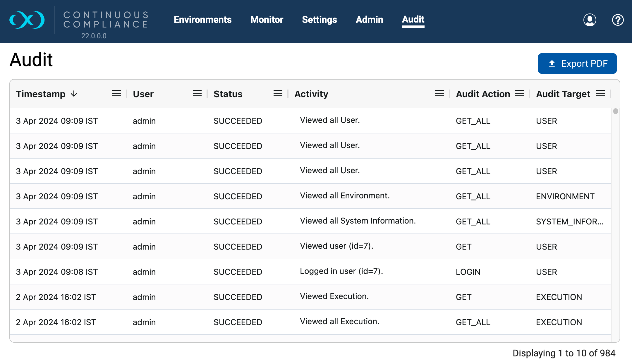This screenshot has height=364, width=632.
Task: Switch to the Monitor tab
Action: [267, 20]
